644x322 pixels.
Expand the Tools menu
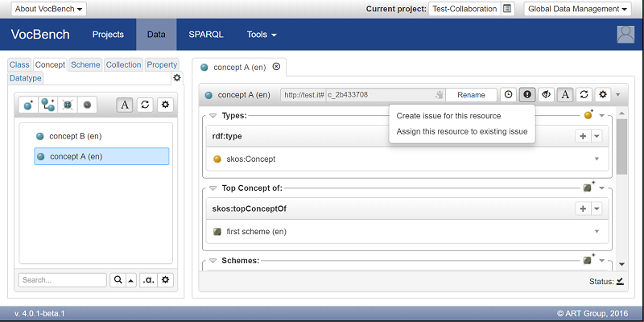262,35
